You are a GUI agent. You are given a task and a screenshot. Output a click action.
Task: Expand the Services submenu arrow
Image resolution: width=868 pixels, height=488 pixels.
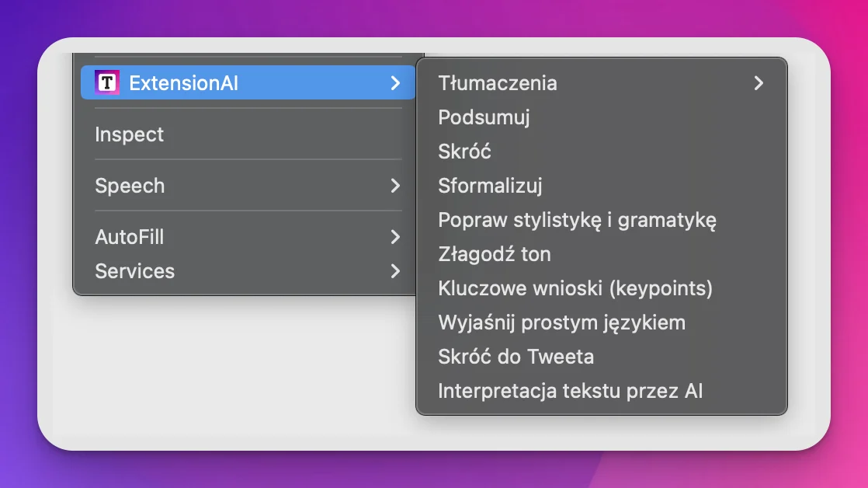pyautogui.click(x=395, y=271)
